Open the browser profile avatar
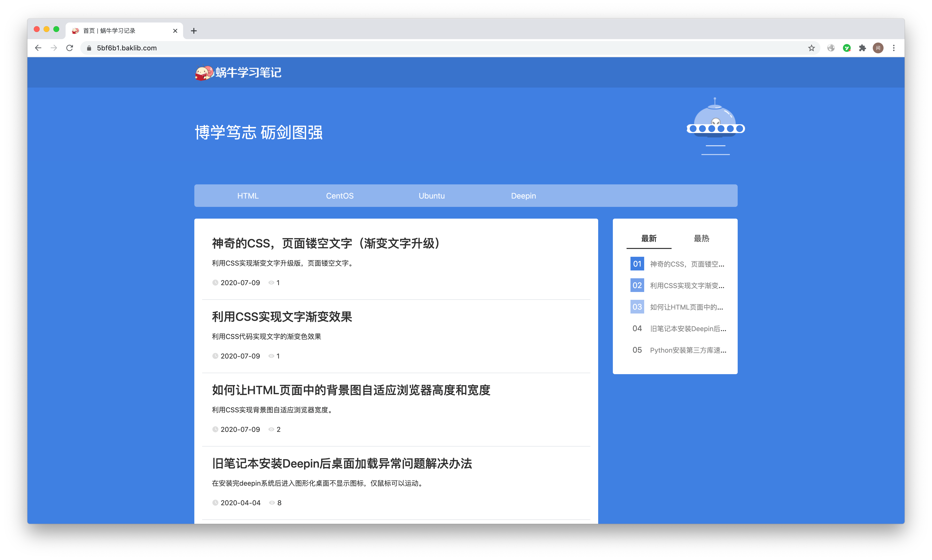Image resolution: width=932 pixels, height=560 pixels. pos(878,48)
